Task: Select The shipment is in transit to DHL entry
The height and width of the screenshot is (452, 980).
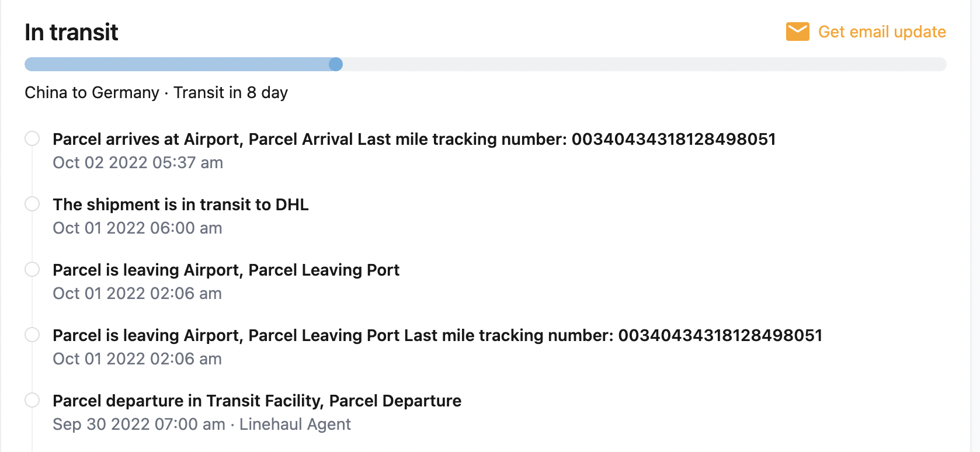Action: pyautogui.click(x=180, y=204)
